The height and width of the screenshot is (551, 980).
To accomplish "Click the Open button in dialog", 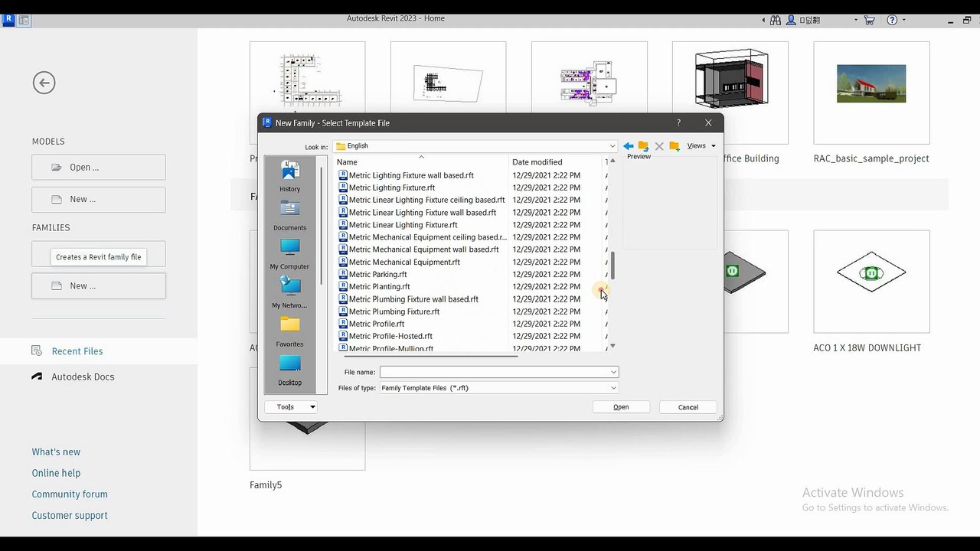I will [x=621, y=407].
